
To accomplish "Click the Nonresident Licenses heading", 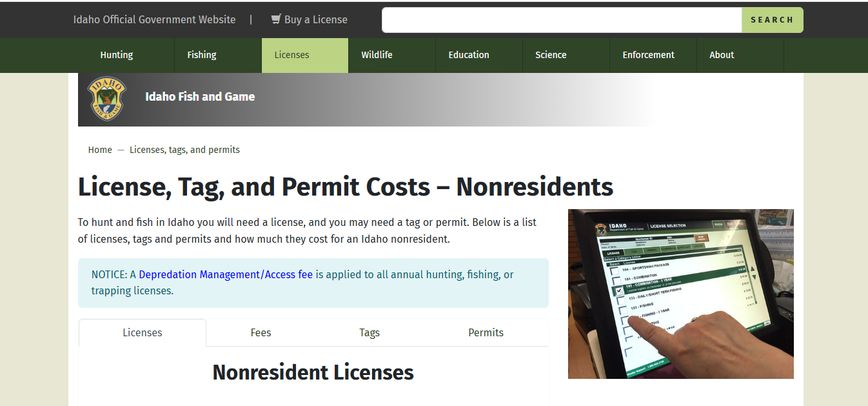I will coord(313,372).
